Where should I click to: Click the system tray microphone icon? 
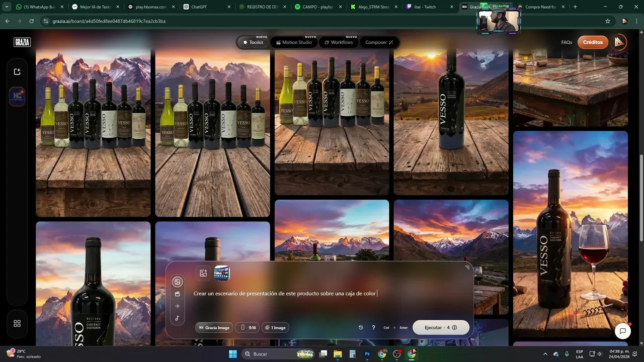(x=567, y=354)
